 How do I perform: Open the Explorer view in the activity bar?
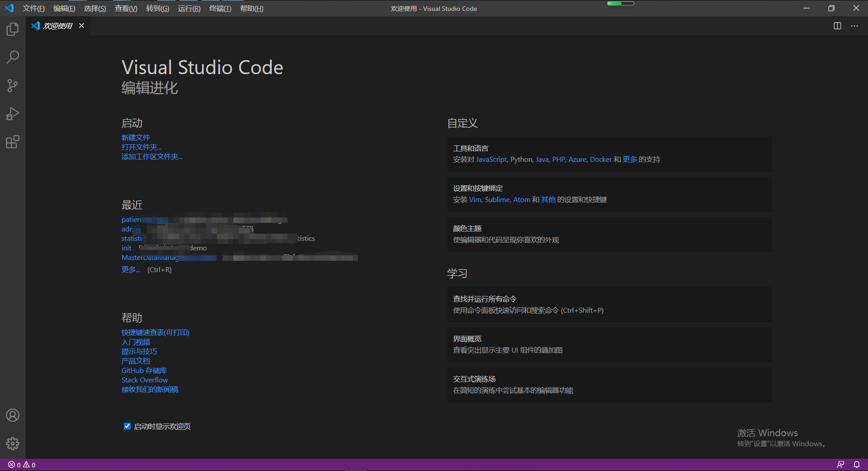[x=12, y=28]
